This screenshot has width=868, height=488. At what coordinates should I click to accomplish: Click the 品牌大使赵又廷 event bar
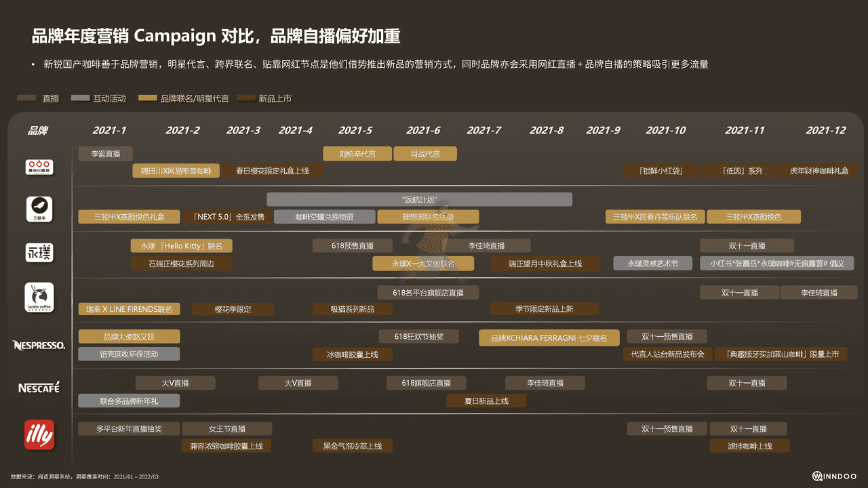tap(130, 336)
